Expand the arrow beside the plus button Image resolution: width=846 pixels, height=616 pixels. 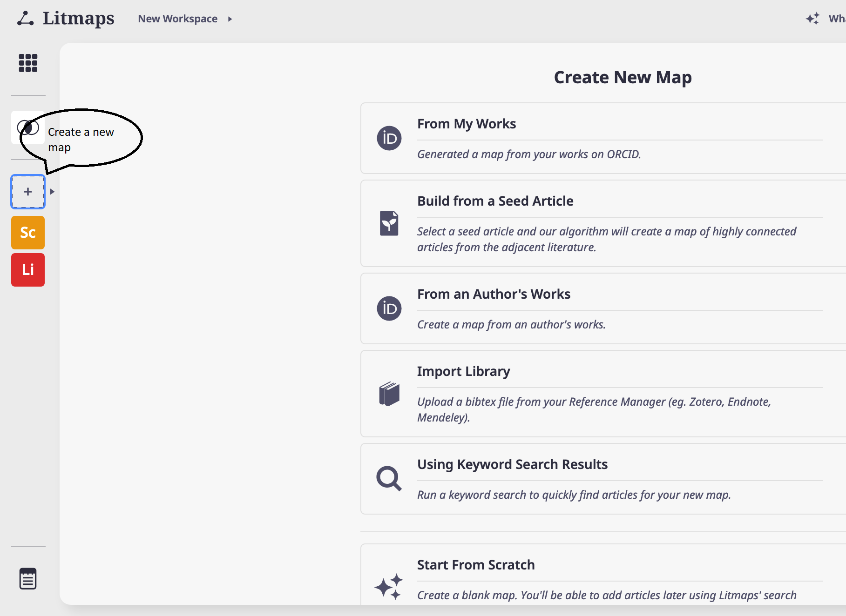[x=52, y=191]
